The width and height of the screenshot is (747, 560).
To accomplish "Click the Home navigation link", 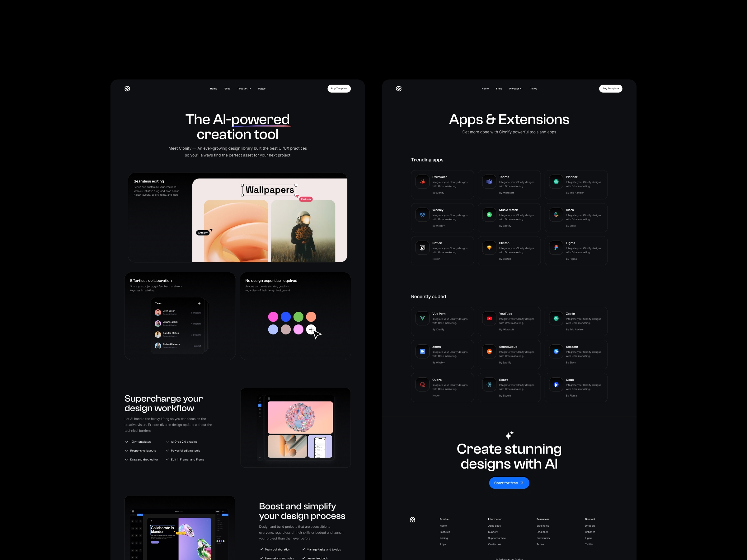I will [214, 89].
